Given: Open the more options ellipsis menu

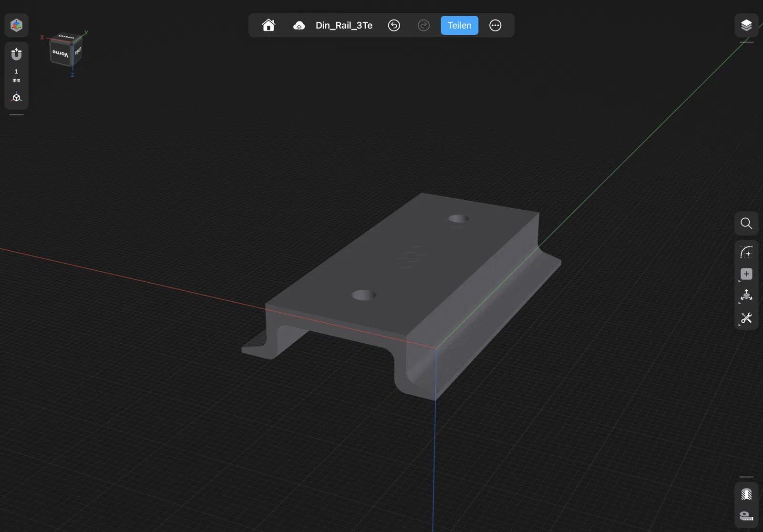Looking at the screenshot, I should (495, 25).
